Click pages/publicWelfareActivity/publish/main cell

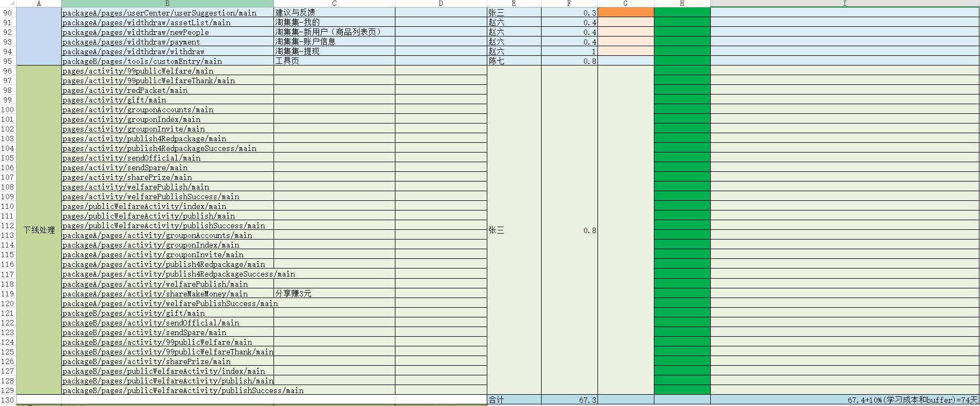tap(168, 215)
